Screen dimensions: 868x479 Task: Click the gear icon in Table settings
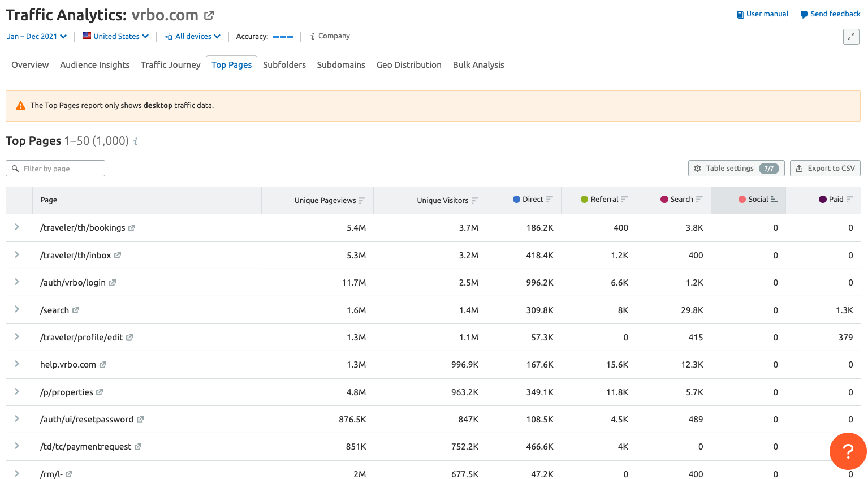tap(697, 169)
